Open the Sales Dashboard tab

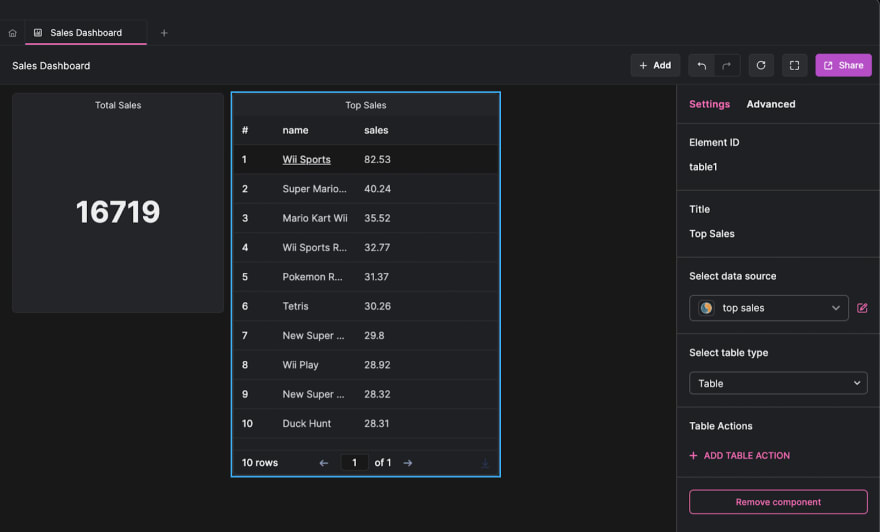86,33
